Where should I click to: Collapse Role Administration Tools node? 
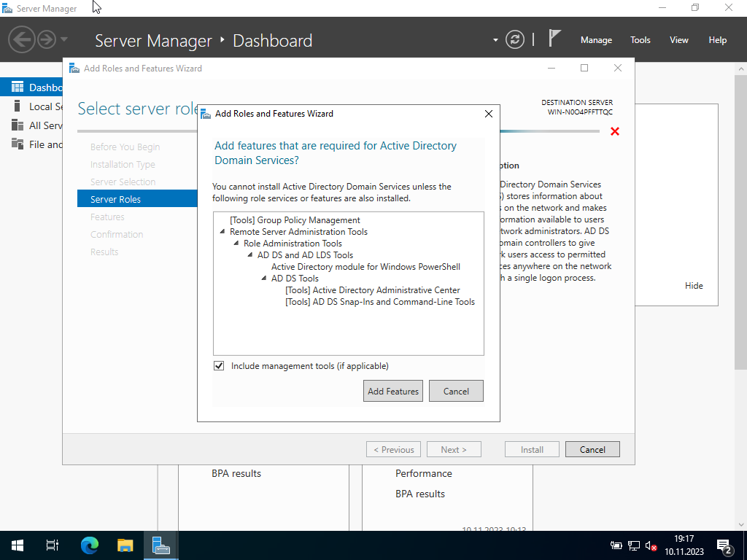236,244
